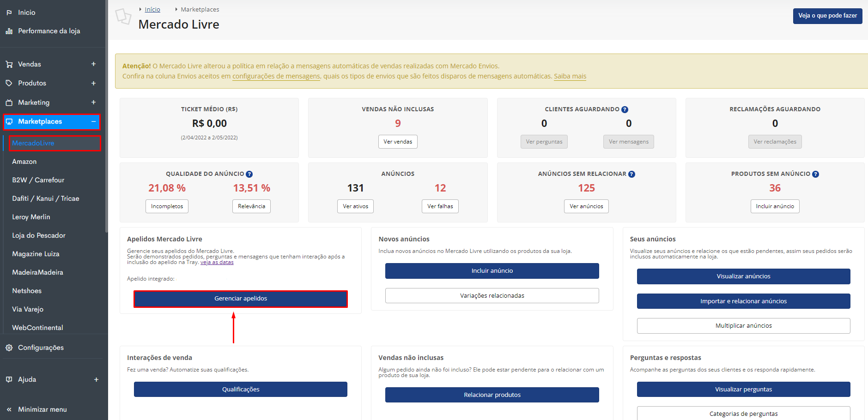868x420 pixels.
Task: Expand the Marketing menu plus sign
Action: [x=93, y=102]
